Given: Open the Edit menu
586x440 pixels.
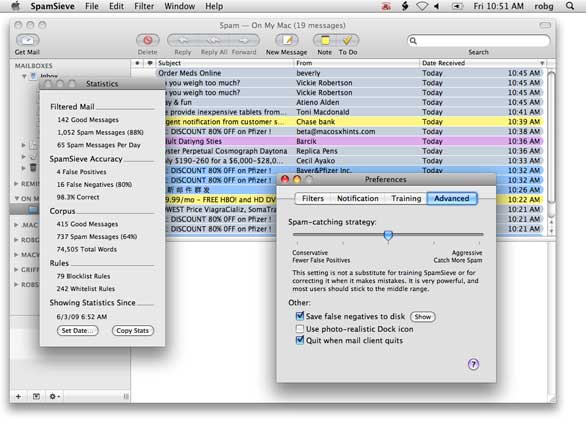Looking at the screenshot, I should [116, 6].
